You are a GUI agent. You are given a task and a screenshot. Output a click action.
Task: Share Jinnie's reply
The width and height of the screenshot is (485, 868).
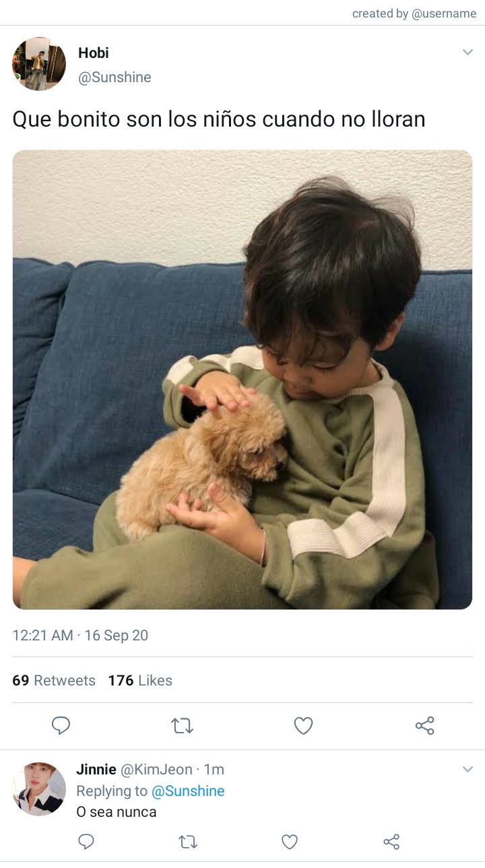(x=391, y=842)
